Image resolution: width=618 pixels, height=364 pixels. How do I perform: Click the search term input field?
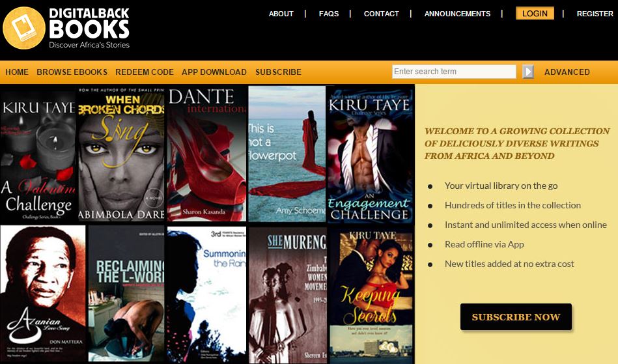(x=454, y=72)
